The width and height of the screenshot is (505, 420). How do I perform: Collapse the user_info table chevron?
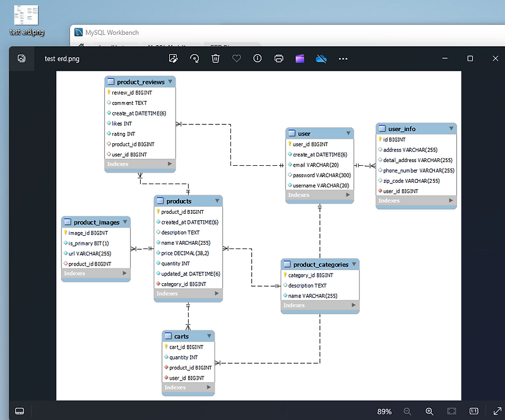point(453,128)
